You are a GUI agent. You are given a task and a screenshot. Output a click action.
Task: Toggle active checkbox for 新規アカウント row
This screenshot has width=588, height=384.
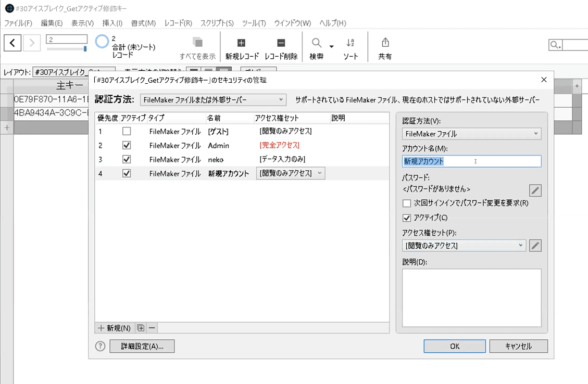[x=127, y=173]
